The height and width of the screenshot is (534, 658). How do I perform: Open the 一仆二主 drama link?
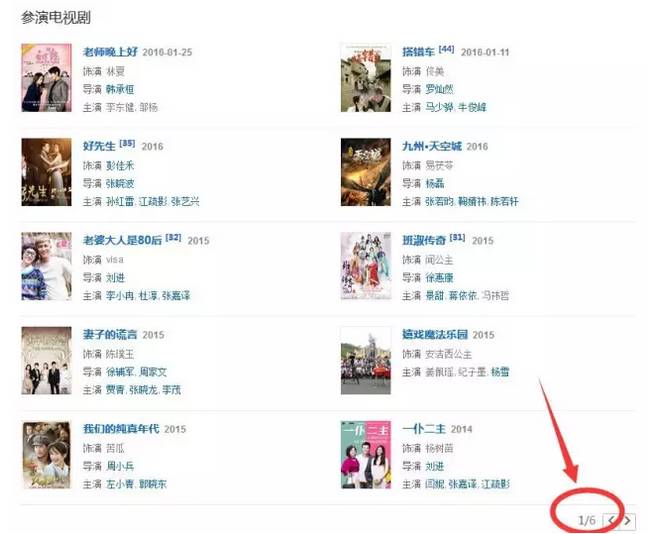point(424,429)
